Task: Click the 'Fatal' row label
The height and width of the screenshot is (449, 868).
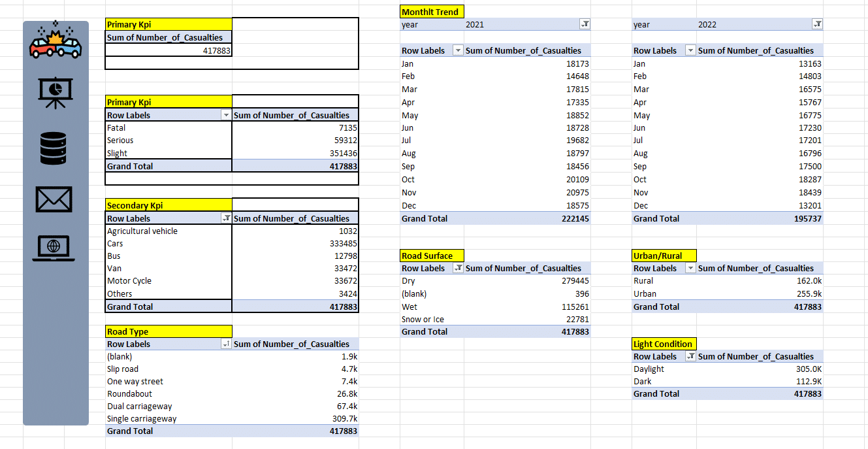Action: pos(116,127)
